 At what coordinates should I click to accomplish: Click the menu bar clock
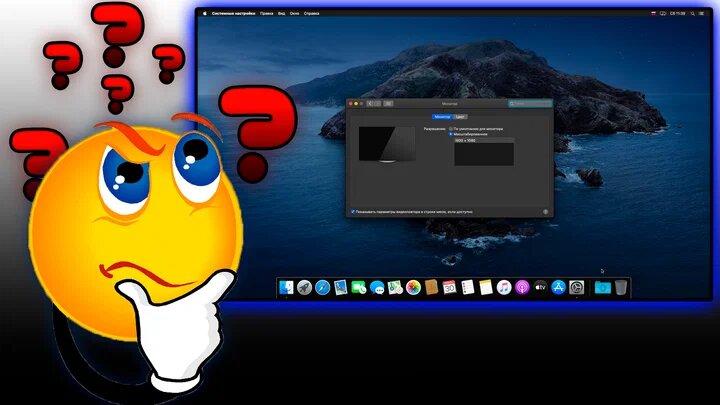click(x=678, y=13)
